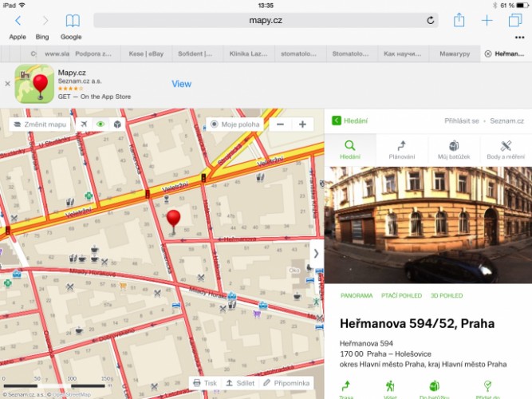This screenshot has height=399, width=532.
Task: Select the red location pin marker
Action: click(x=173, y=221)
